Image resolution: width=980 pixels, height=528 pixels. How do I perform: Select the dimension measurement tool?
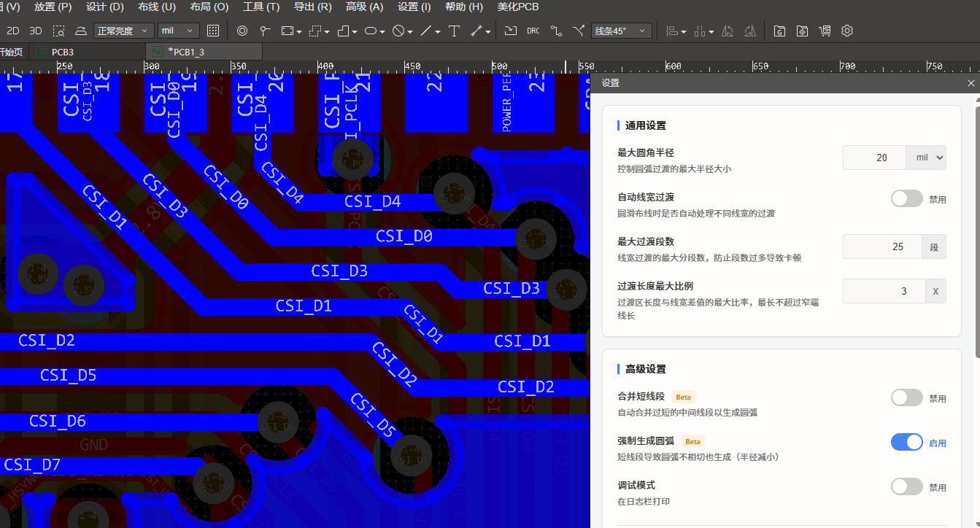point(477,31)
